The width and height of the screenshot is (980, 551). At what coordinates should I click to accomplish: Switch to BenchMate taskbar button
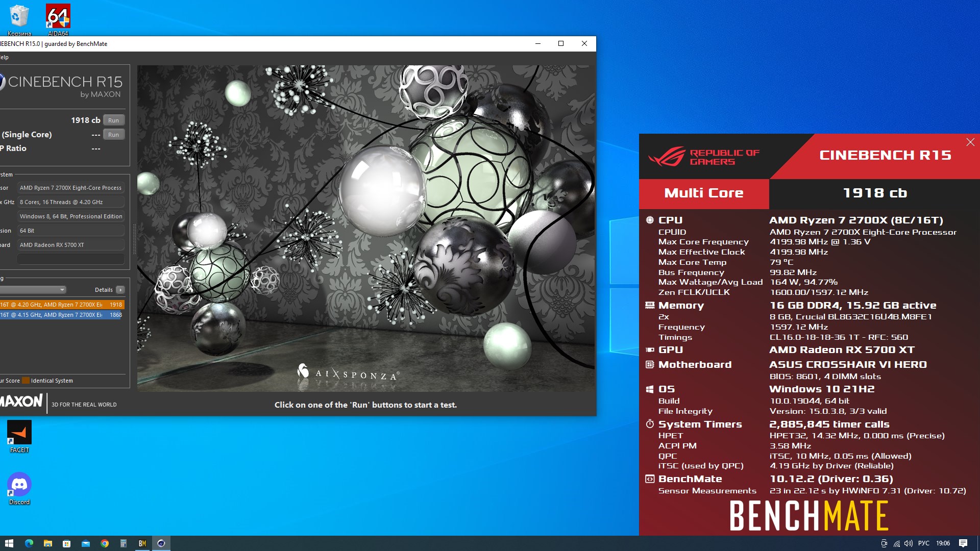[x=142, y=543]
